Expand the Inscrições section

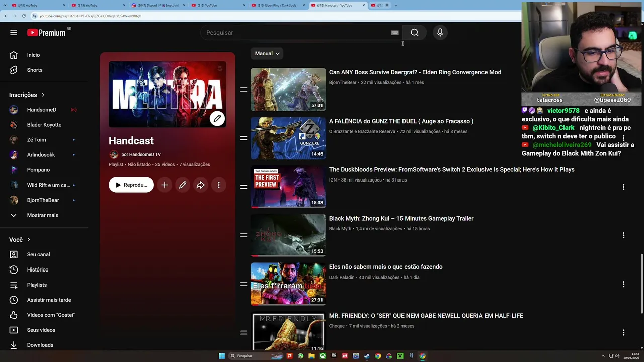coord(27,95)
